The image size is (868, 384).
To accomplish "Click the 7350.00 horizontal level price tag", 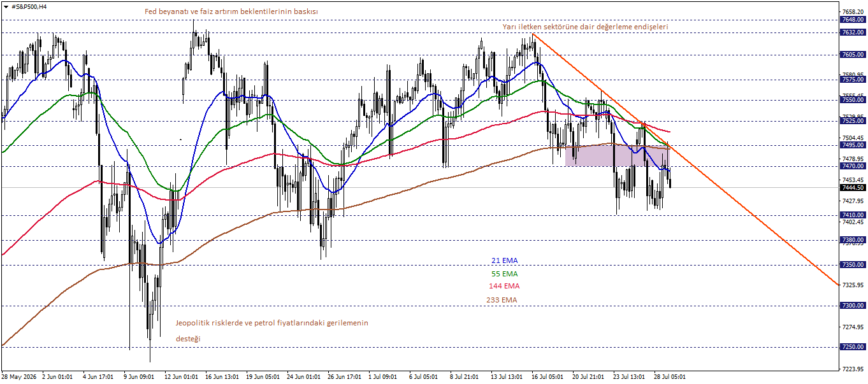I will 853,264.
